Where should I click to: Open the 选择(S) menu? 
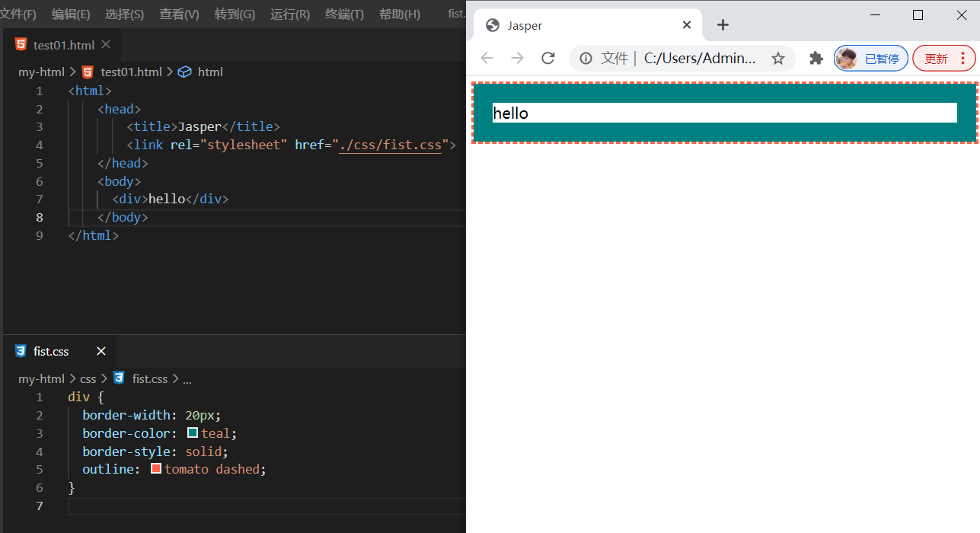click(124, 14)
